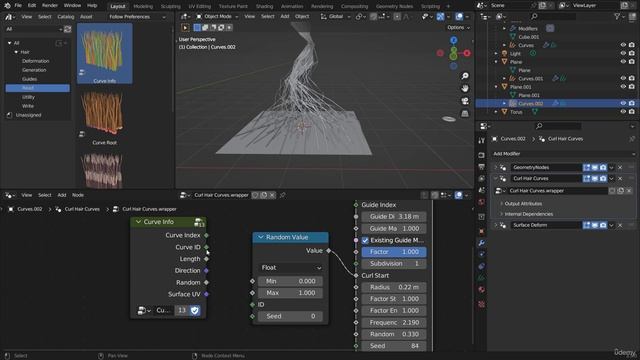
Task: Toggle fake user shield on Curve Info node
Action: tap(195, 310)
